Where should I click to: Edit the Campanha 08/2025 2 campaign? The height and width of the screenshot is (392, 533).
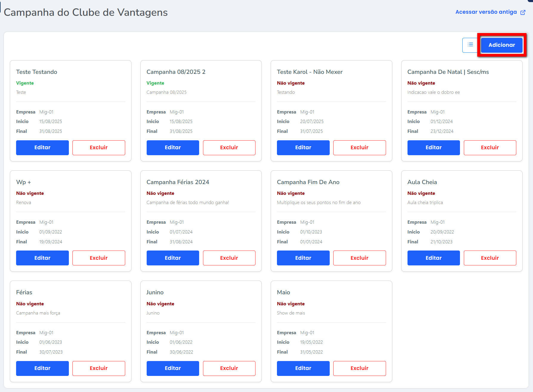click(173, 147)
